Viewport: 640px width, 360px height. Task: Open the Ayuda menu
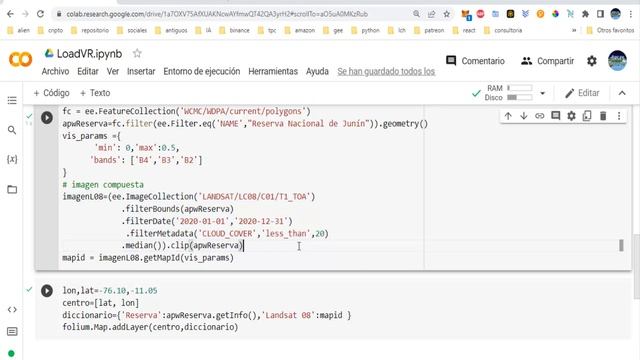click(317, 71)
